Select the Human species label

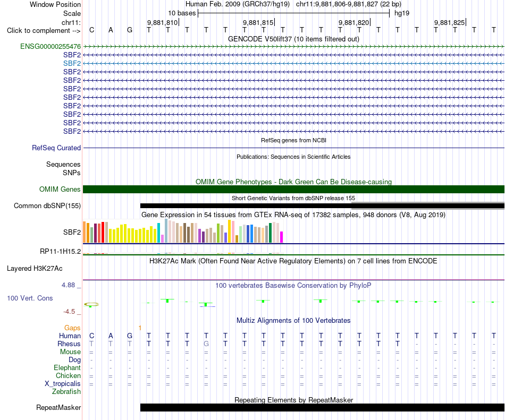[x=70, y=336]
